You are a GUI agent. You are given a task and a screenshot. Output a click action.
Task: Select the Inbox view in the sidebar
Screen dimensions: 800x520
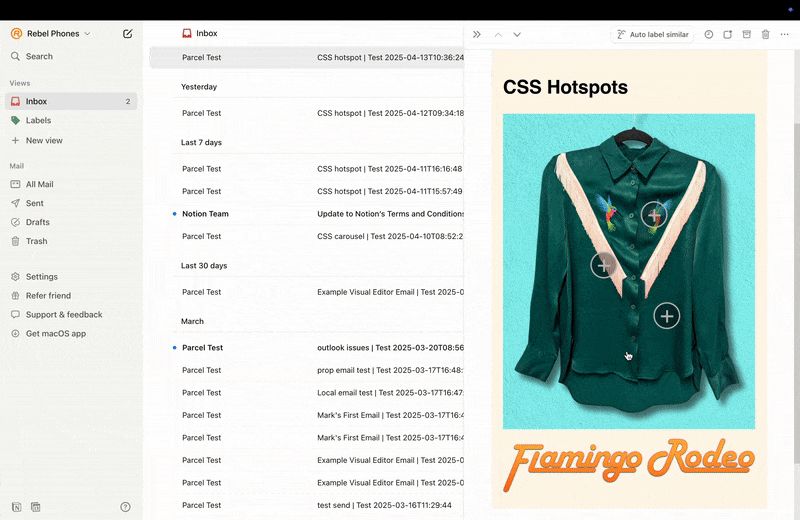coord(71,101)
